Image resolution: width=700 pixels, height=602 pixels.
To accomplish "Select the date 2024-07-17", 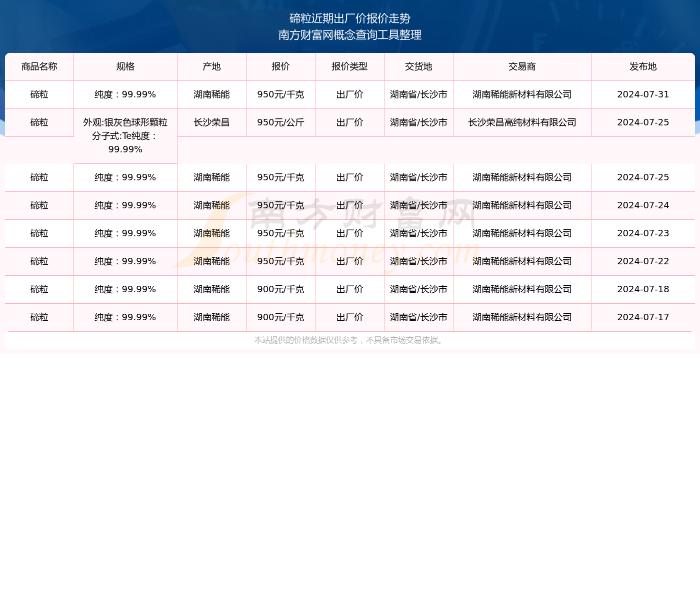I will 643,317.
